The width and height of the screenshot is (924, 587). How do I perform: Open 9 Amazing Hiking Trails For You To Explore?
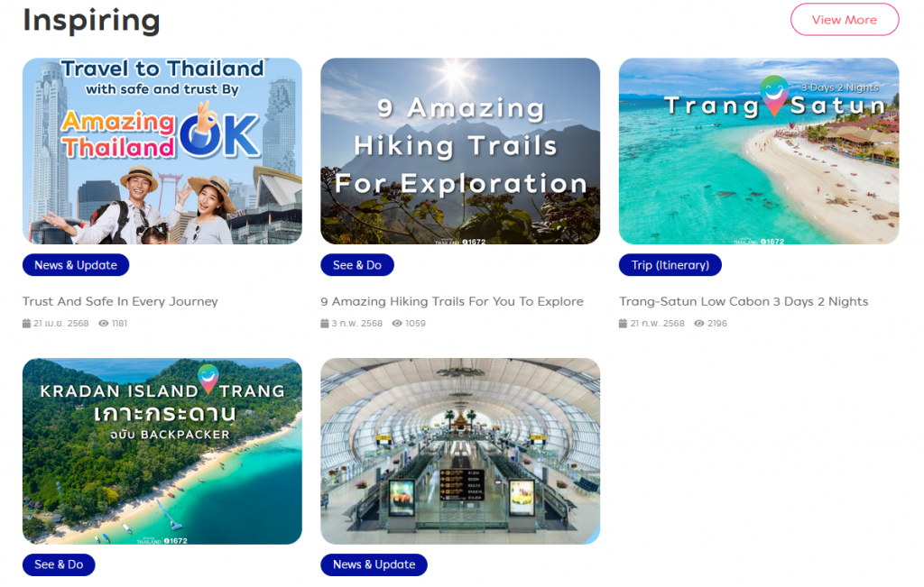(x=452, y=301)
